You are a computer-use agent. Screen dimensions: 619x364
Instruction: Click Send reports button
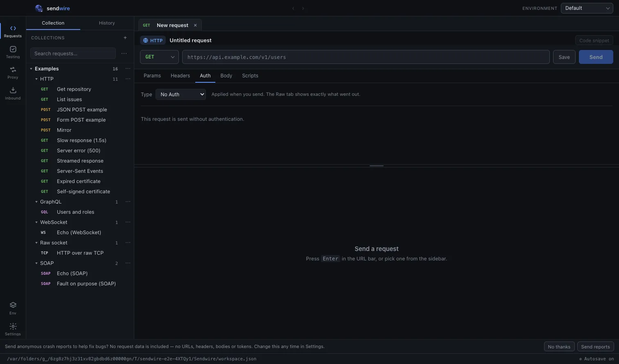[x=595, y=347]
